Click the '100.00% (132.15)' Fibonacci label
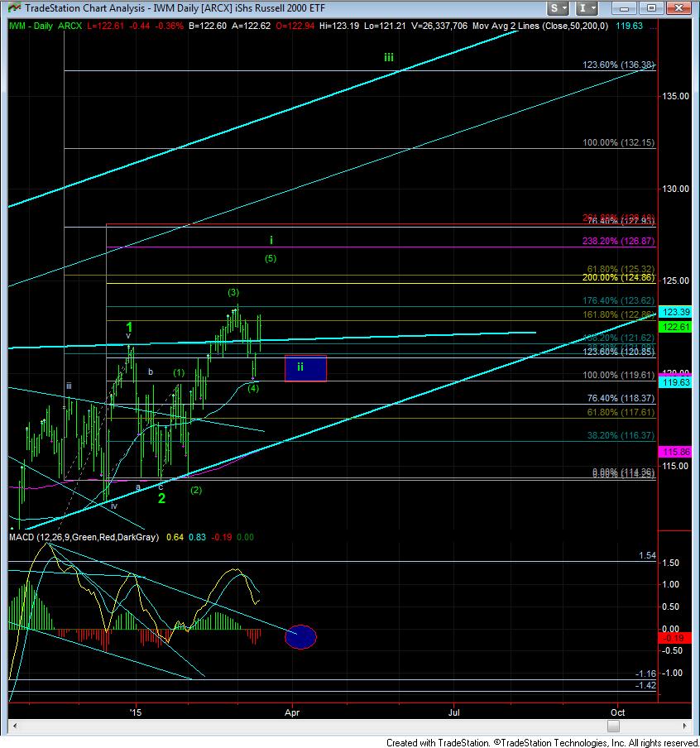Image resolution: width=700 pixels, height=748 pixels. 618,142
